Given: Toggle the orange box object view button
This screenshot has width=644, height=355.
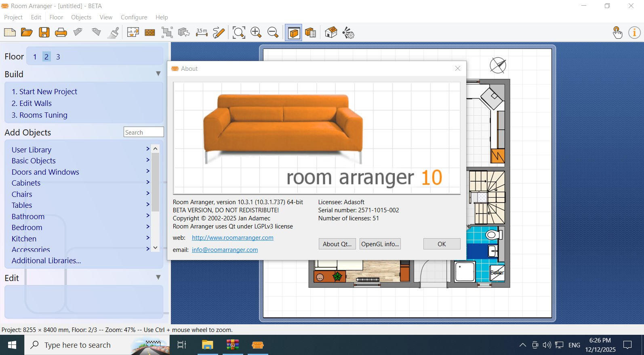Looking at the screenshot, I should point(294,32).
